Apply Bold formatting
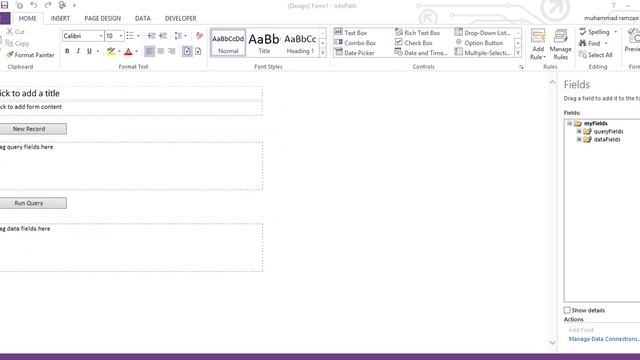 (x=67, y=51)
